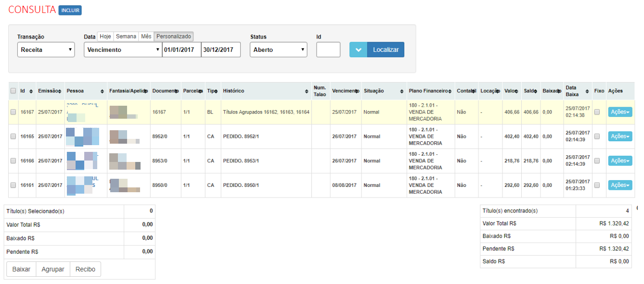Toggle select-all checkbox in table header
Screen dimensions: 644x284
tap(13, 91)
